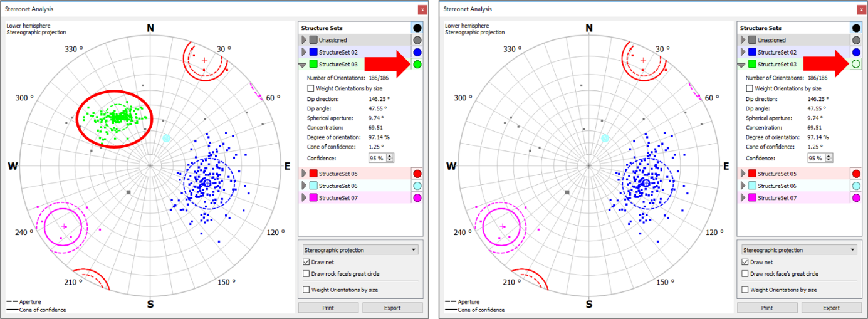868x319 pixels.
Task: Expand StructureSet 05 in right window
Action: point(743,174)
